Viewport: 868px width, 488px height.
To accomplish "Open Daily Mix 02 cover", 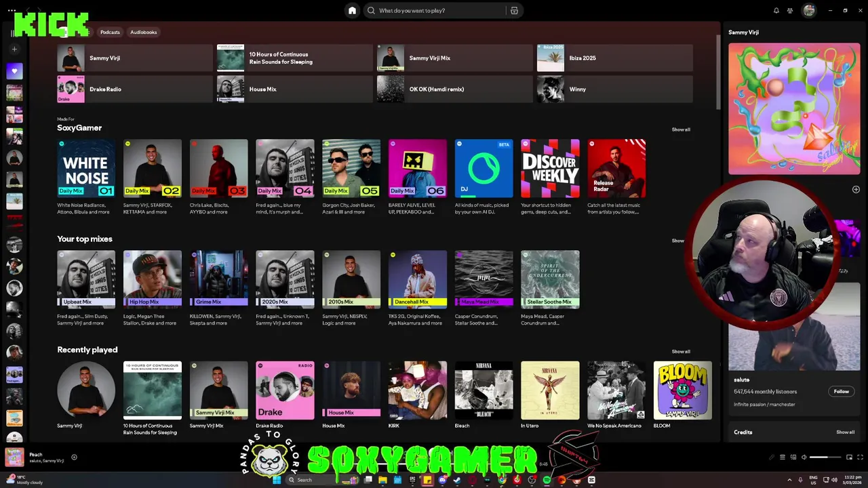I will [153, 168].
